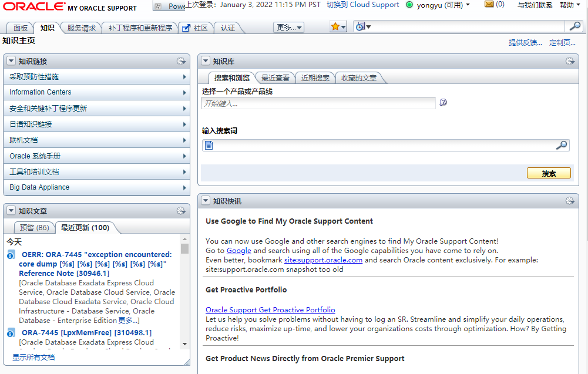Switch to the 认证 tab
This screenshot has width=588, height=374.
click(x=228, y=28)
